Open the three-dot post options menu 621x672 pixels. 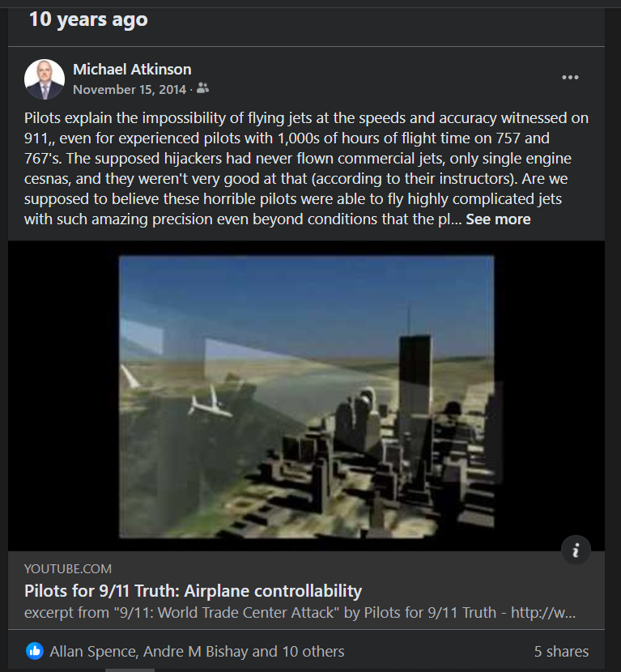[x=570, y=78]
